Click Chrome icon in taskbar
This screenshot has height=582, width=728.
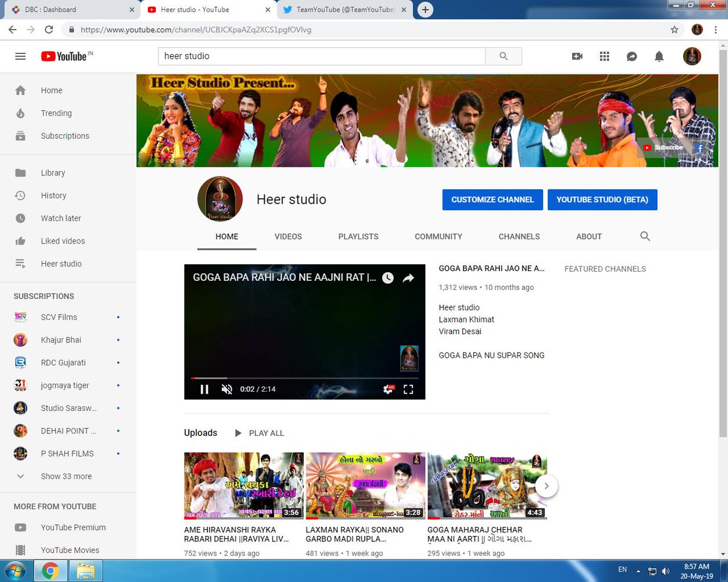pyautogui.click(x=50, y=570)
